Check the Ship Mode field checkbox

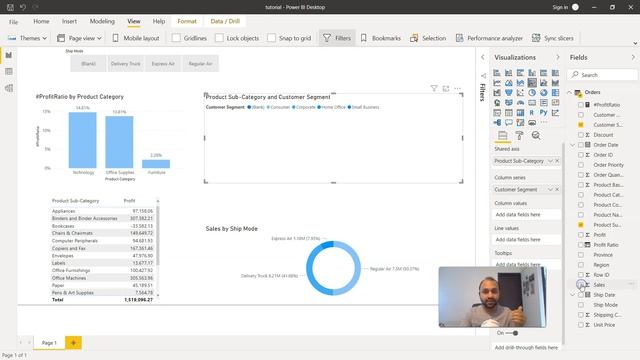click(580, 305)
